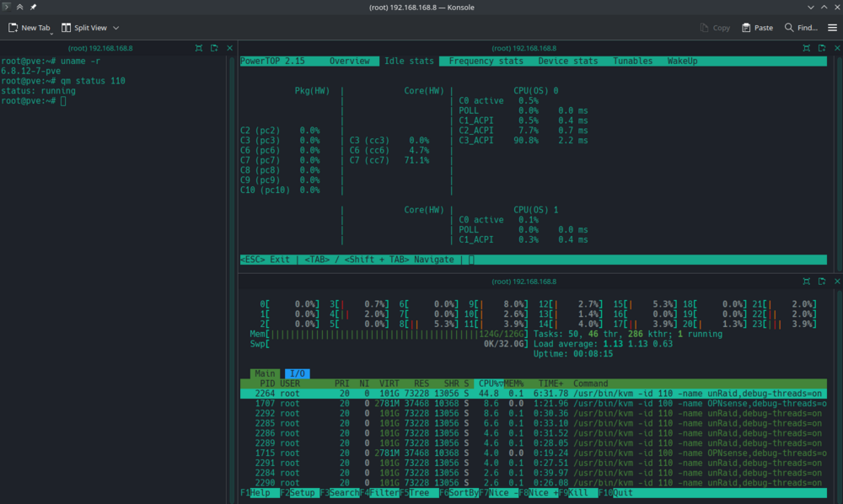This screenshot has height=504, width=843.
Task: Click the F6 SortBy button in htop
Action: pyautogui.click(x=459, y=493)
